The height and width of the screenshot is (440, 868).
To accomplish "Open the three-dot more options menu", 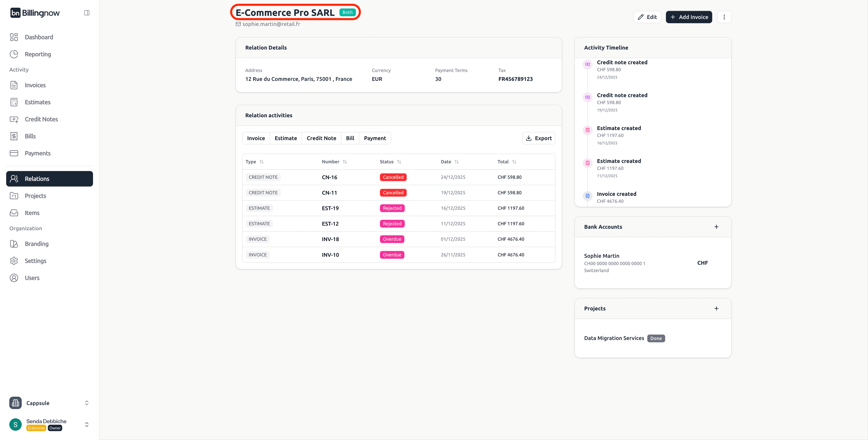I will click(724, 17).
